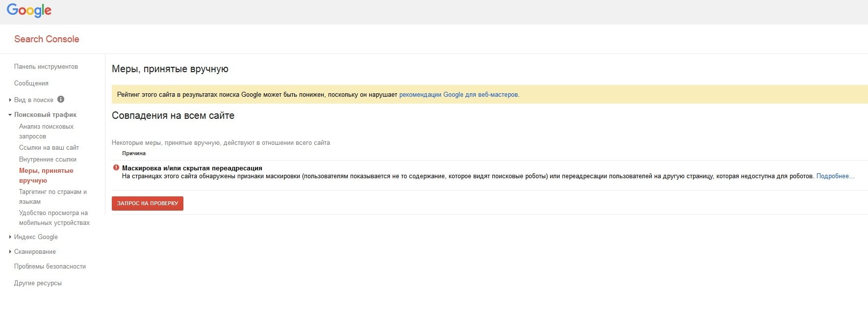Image resolution: width=868 pixels, height=326 pixels.
Task: Expand the Индекс Google section
Action: pyautogui.click(x=36, y=237)
